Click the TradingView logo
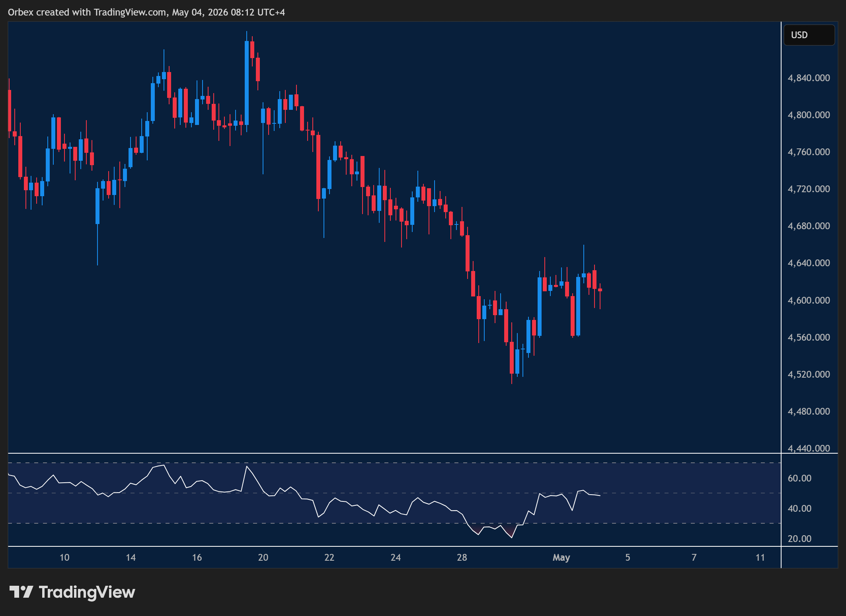Image resolution: width=846 pixels, height=616 pixels. tap(72, 592)
